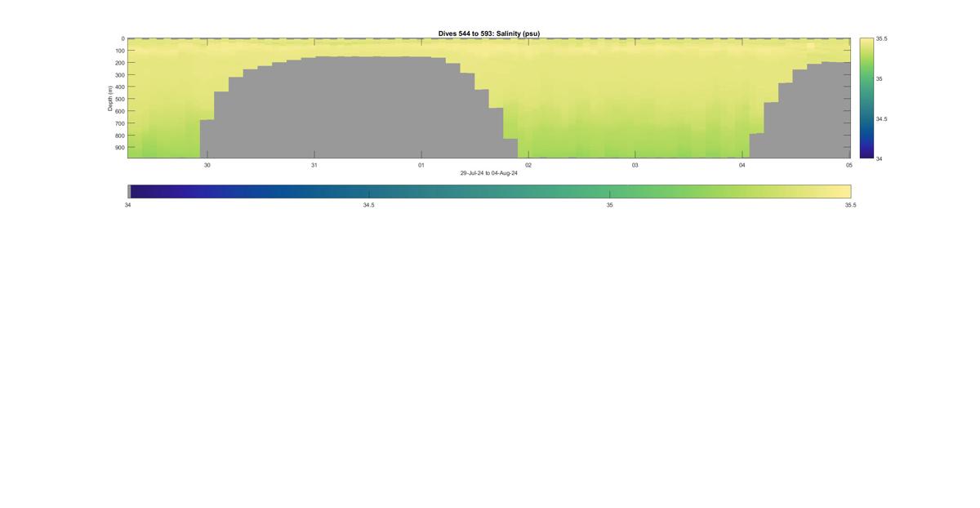Viewport: 980px width, 508px height.
Task: Select "35" label under the horizontal colorbar
Action: [610, 205]
